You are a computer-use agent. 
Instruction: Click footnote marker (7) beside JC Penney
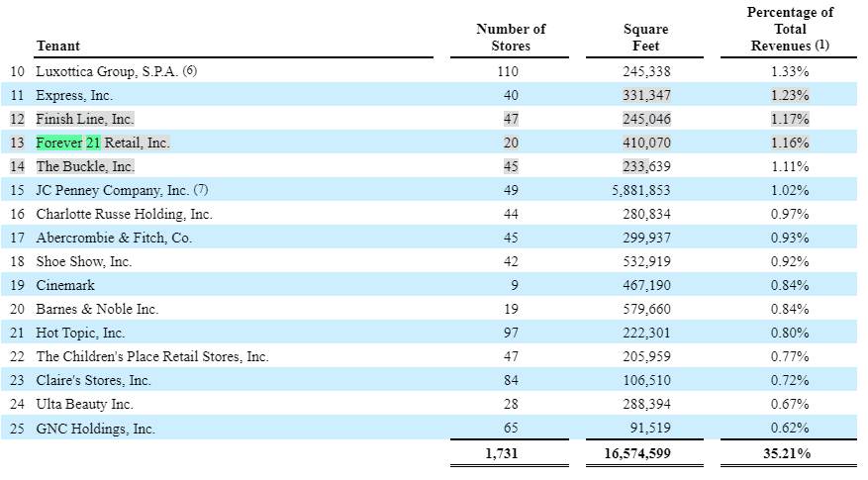[x=200, y=189]
